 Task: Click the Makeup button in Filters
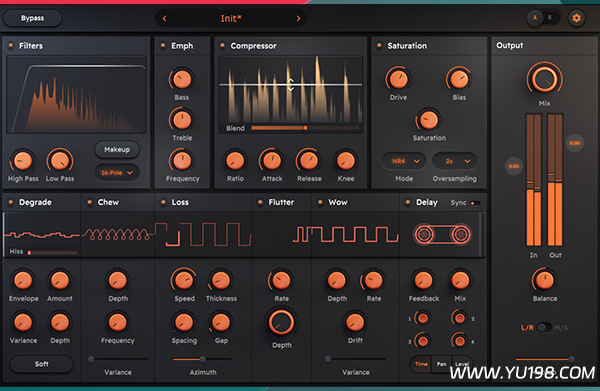pos(117,149)
